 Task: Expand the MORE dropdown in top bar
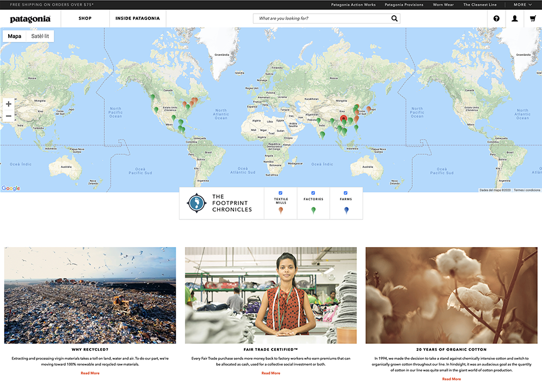coord(522,4)
